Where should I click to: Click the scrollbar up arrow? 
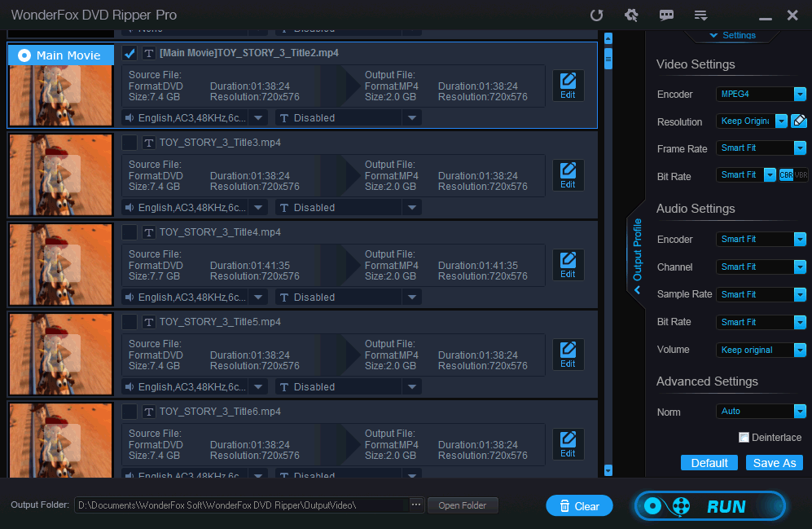608,38
